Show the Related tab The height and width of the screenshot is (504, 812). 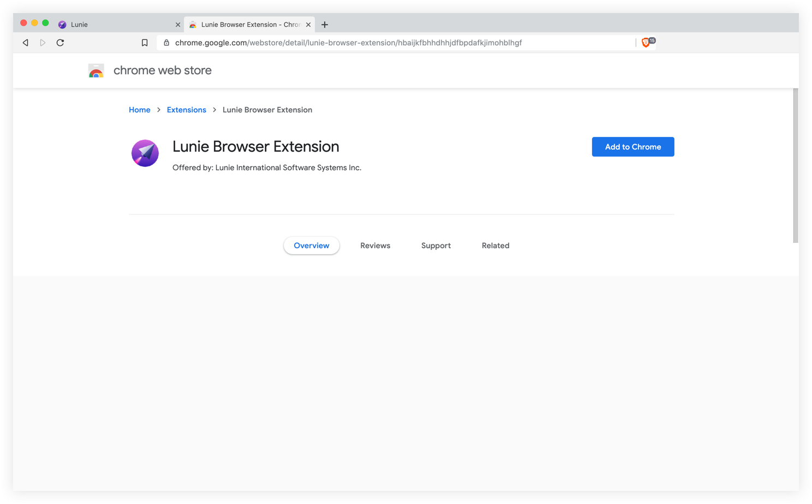pyautogui.click(x=495, y=245)
